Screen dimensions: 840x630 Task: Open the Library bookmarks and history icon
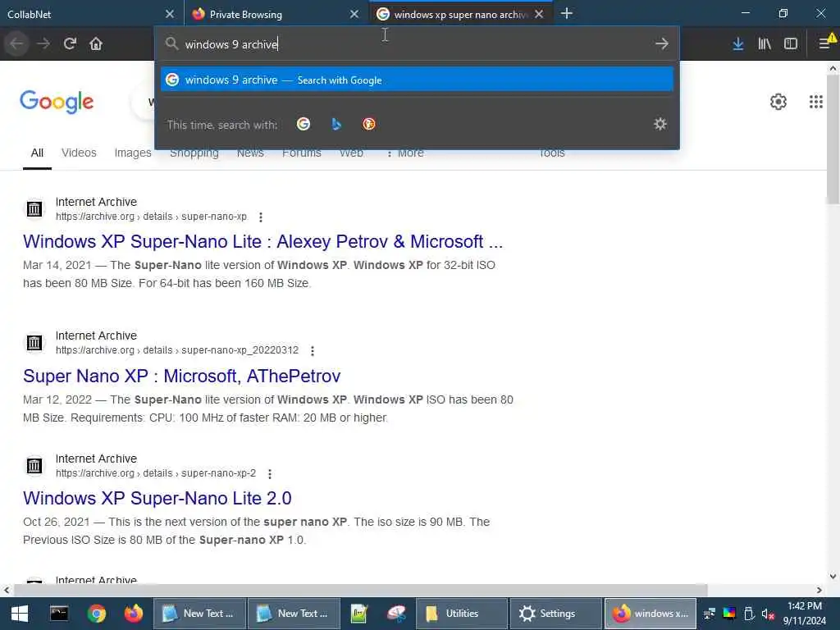point(765,43)
